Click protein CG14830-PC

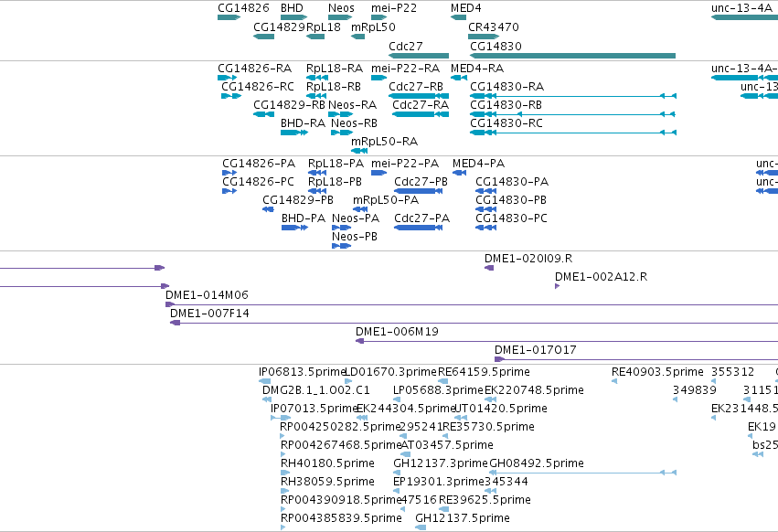click(x=485, y=228)
